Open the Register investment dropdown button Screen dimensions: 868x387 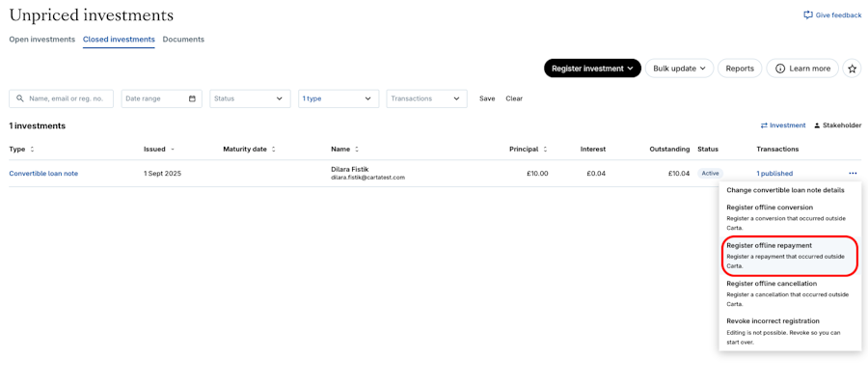[592, 69]
